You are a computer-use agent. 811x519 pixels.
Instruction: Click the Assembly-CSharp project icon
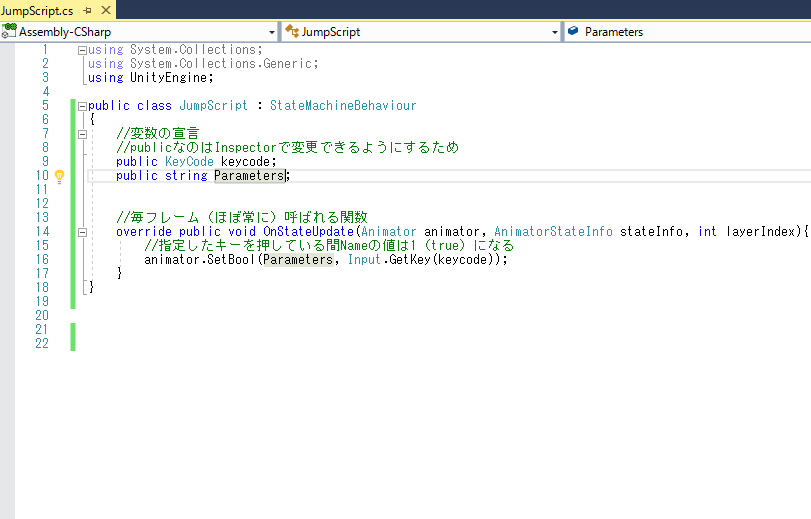[8, 31]
